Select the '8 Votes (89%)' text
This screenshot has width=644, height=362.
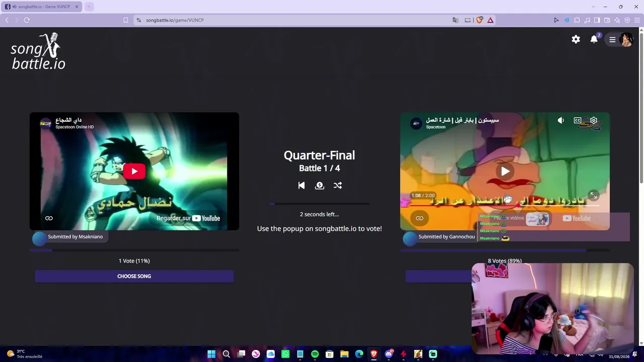pyautogui.click(x=505, y=261)
